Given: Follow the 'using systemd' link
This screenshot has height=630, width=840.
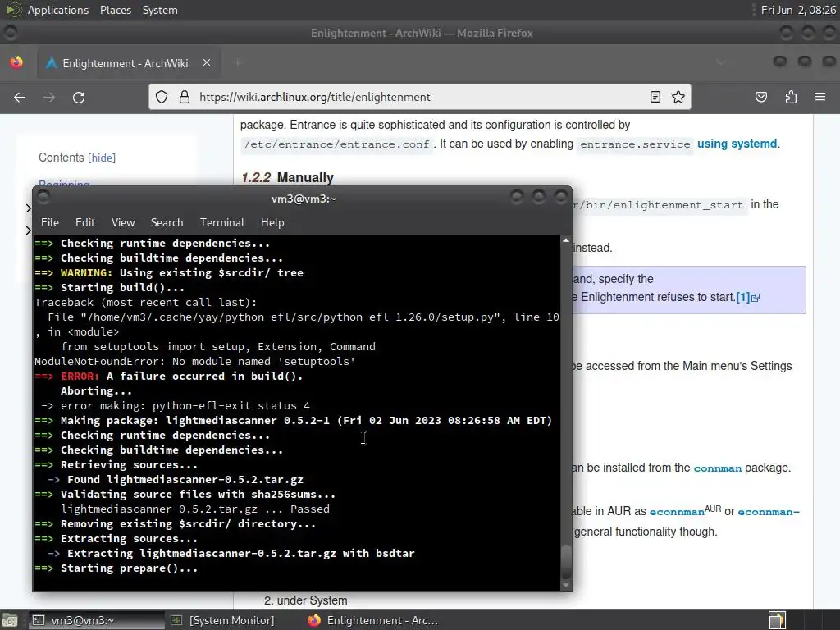Looking at the screenshot, I should point(737,144).
